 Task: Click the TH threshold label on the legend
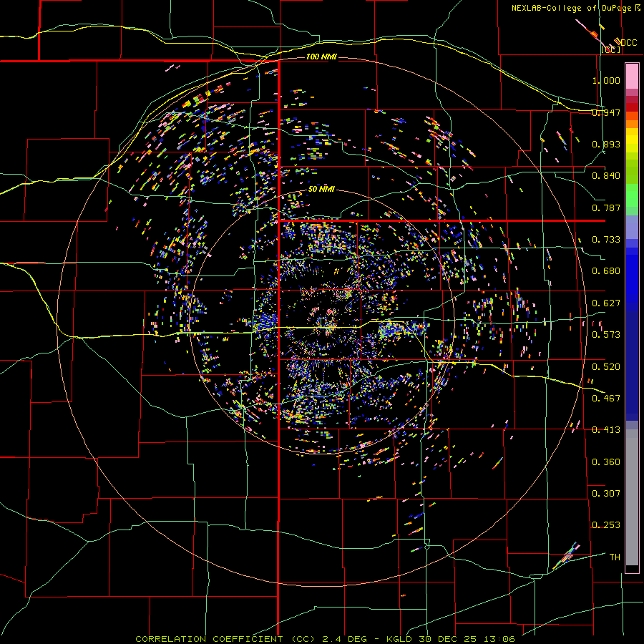615,557
